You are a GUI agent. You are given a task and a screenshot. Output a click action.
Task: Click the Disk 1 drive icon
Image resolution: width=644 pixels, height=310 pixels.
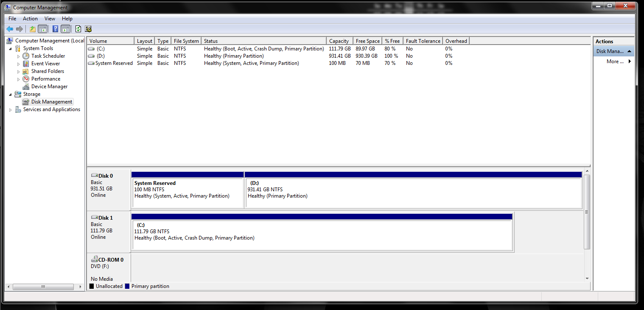[x=94, y=218]
